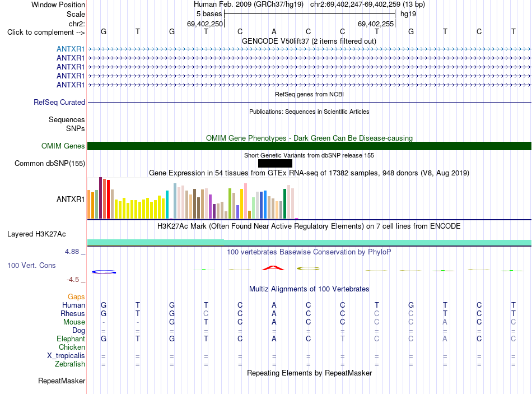Click the Gaps label in Multiz alignment

(x=76, y=297)
